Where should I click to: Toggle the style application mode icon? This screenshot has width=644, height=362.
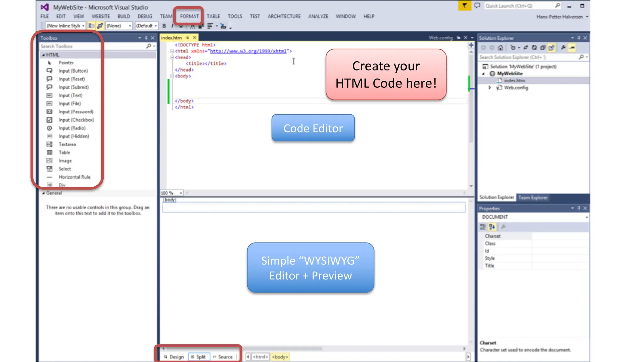point(91,26)
